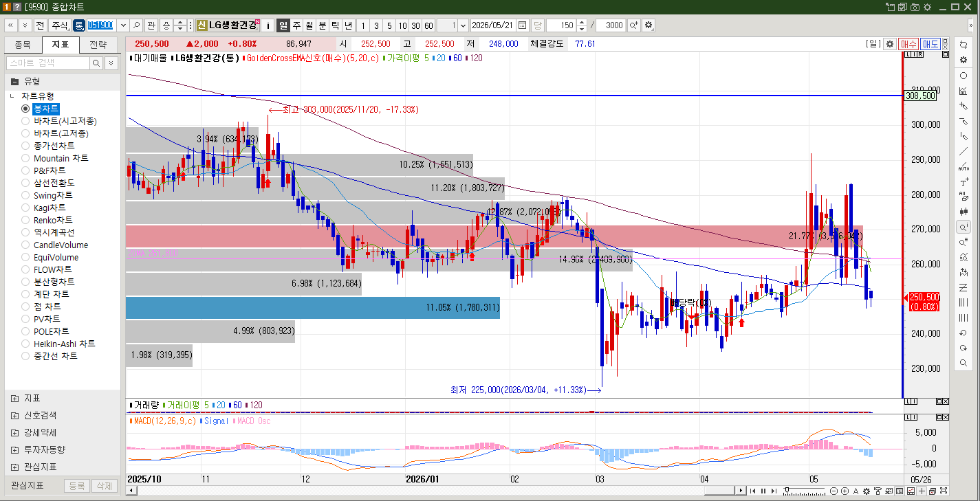Open the stock code dropdown arrow

pyautogui.click(x=122, y=25)
